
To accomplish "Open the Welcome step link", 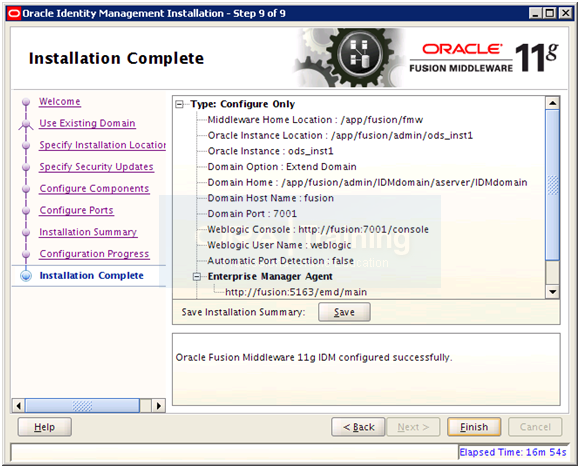I will pos(60,101).
